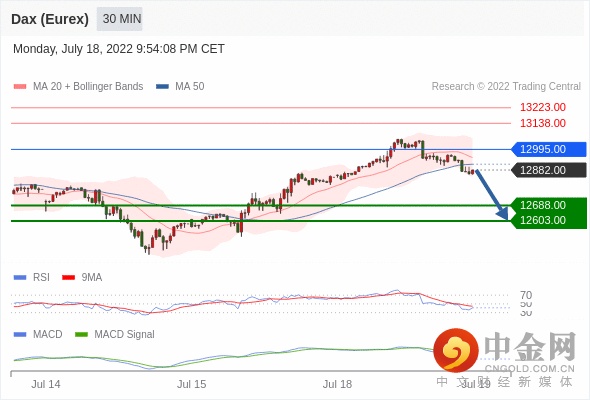Viewport: 590px width, 400px height.
Task: Click the 9MA legend label
Action: tap(92, 277)
